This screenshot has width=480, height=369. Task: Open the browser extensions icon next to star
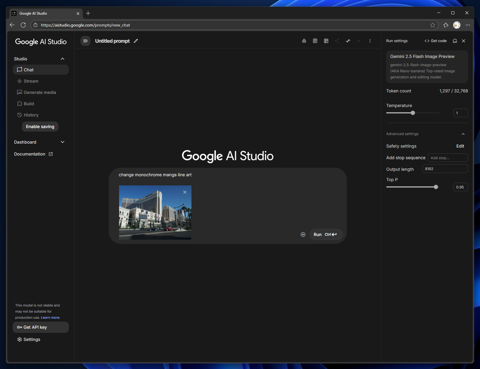click(x=446, y=25)
